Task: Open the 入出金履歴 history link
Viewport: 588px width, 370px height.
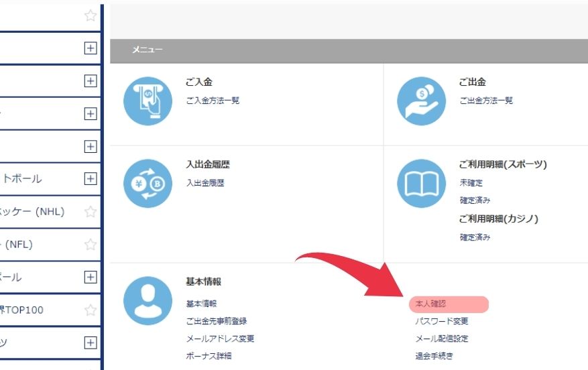Action: coord(205,183)
